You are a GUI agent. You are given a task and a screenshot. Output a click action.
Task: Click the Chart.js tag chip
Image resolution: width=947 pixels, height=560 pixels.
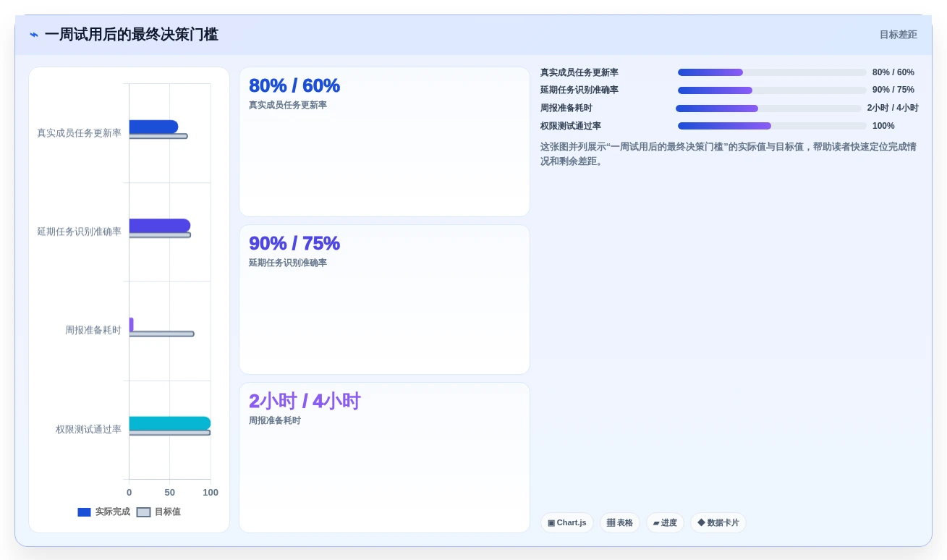pyautogui.click(x=567, y=522)
